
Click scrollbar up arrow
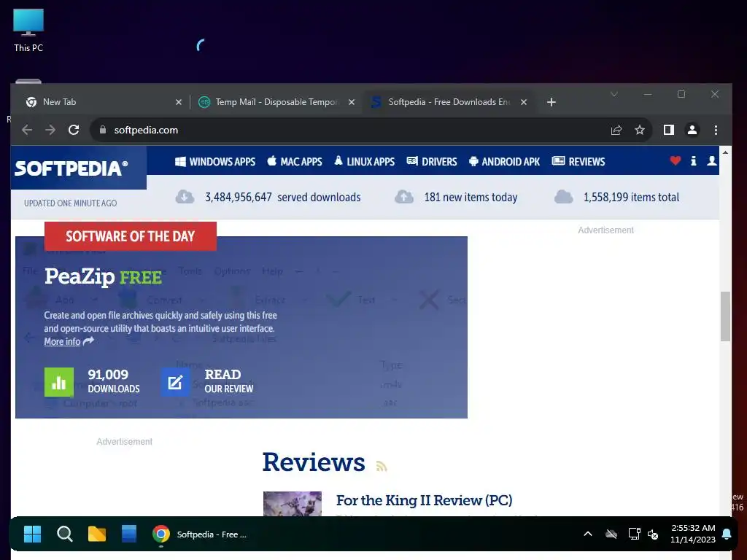coord(725,152)
